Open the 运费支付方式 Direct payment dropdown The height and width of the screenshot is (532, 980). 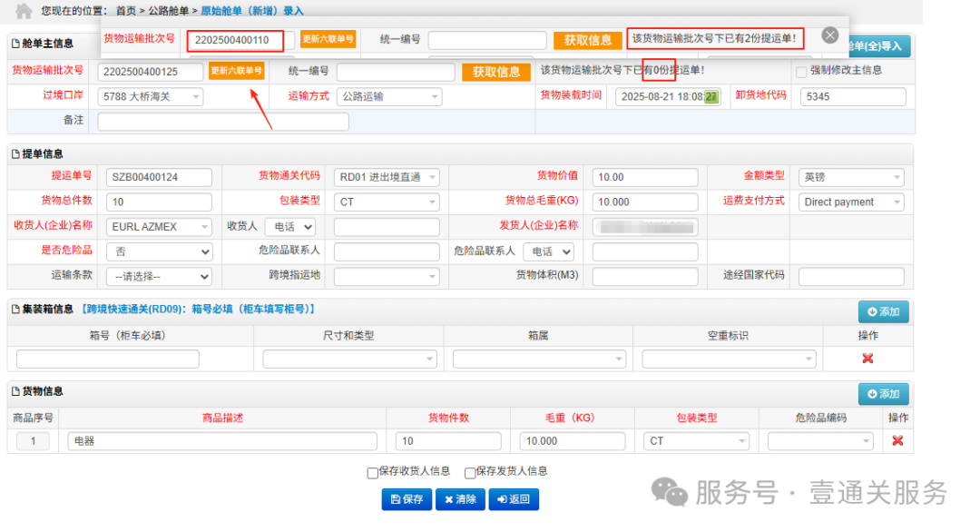point(851,202)
